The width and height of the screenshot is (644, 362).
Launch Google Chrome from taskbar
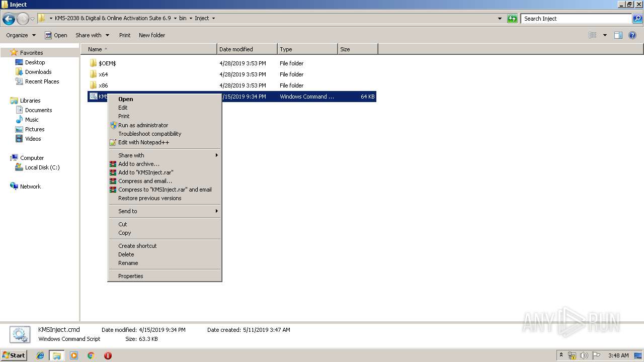(x=91, y=355)
